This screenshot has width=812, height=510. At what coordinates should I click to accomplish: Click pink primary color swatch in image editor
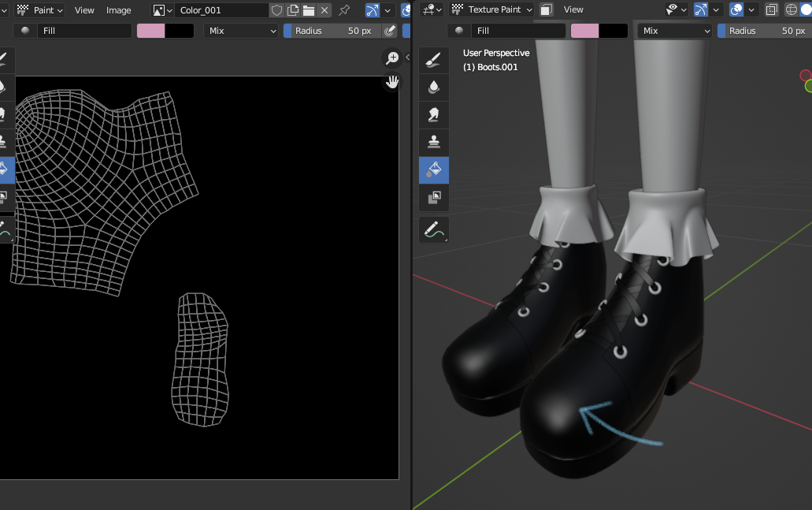tap(150, 31)
